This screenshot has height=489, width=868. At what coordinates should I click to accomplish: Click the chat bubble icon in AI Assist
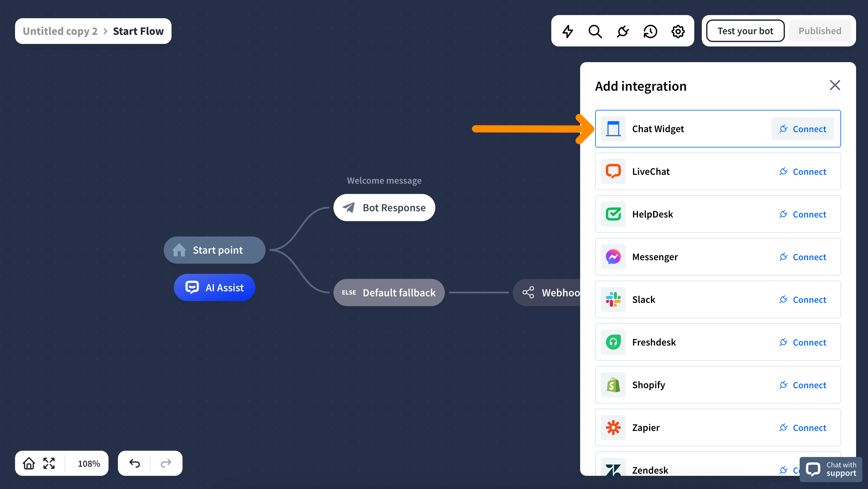192,287
